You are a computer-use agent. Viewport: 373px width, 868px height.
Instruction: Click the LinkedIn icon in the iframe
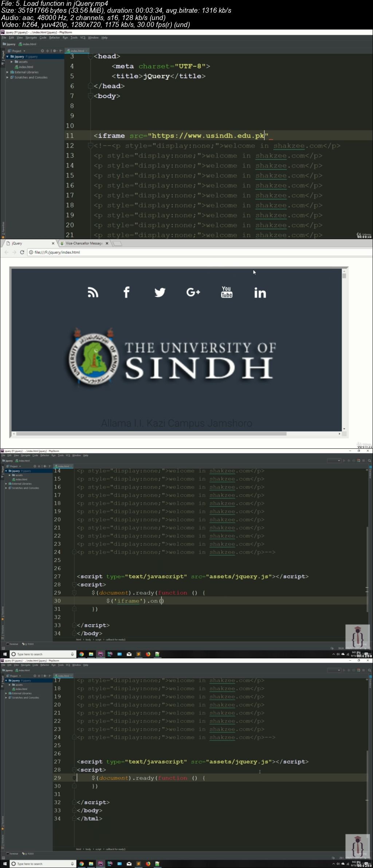[260, 293]
